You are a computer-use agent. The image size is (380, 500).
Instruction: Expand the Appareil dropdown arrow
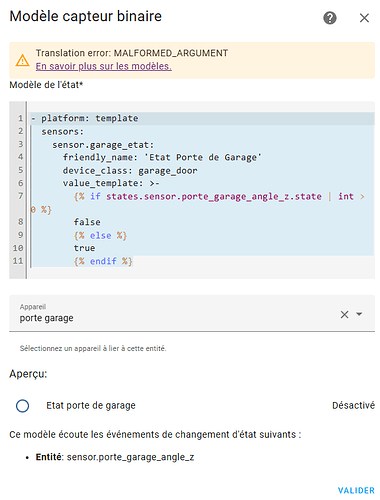[x=359, y=314]
